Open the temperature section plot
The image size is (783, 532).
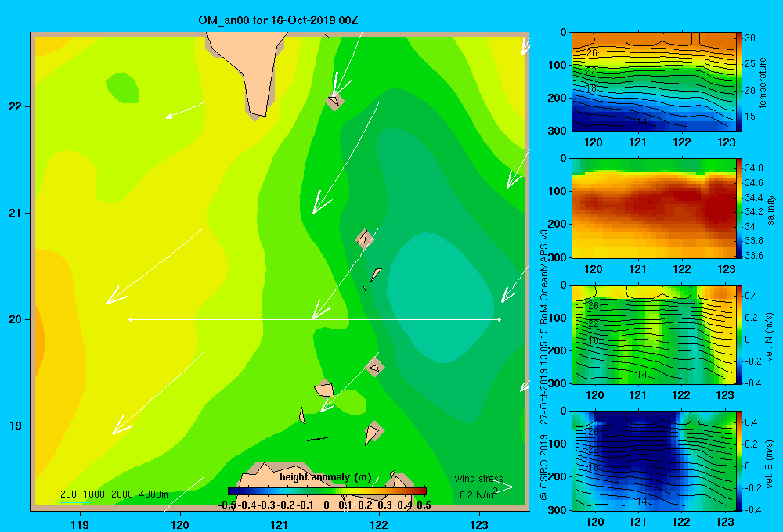[x=654, y=82]
